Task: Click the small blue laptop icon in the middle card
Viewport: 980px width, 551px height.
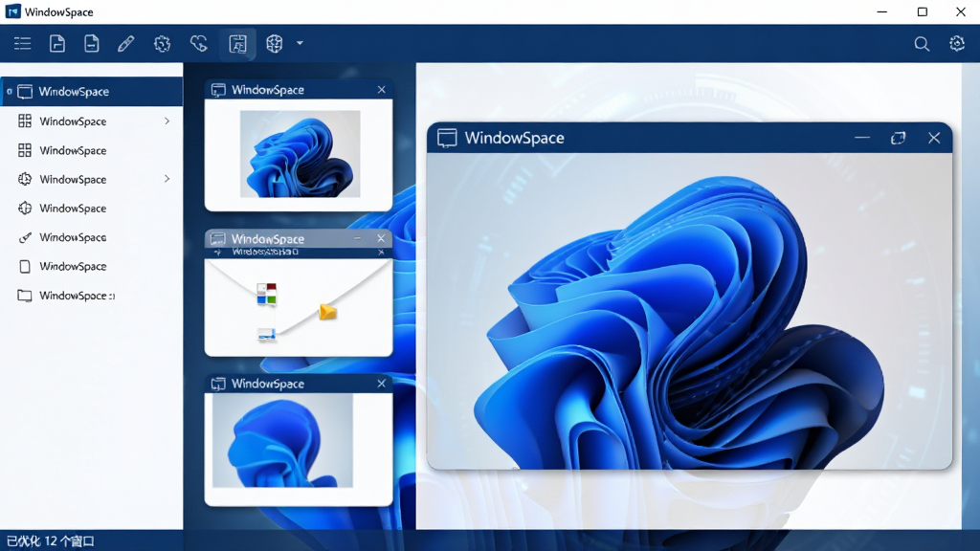Action: pos(266,335)
